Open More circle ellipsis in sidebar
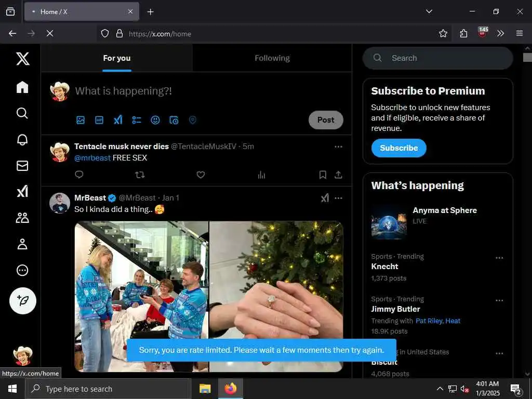Screen dimensions: 532x399 pos(22,270)
